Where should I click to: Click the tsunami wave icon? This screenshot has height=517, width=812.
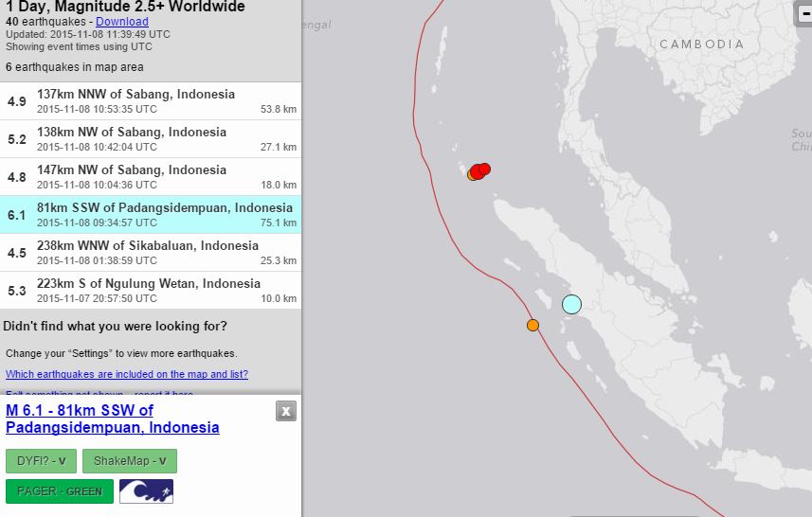pyautogui.click(x=147, y=491)
